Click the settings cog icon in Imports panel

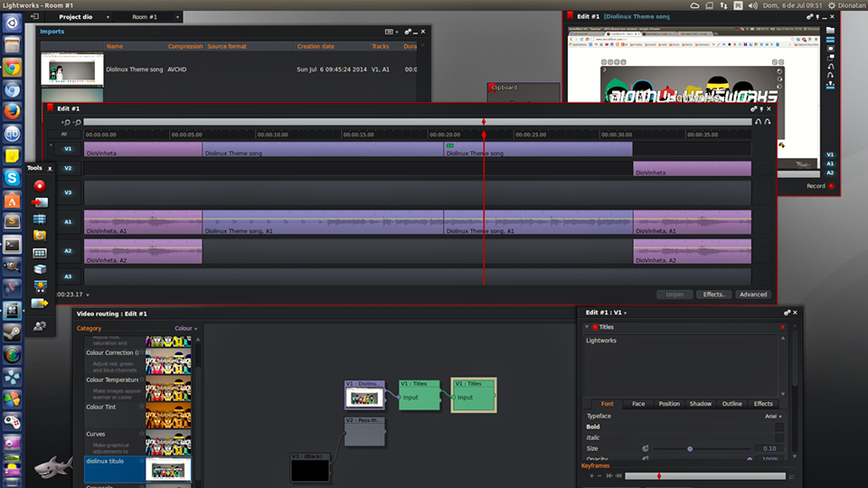tap(408, 33)
